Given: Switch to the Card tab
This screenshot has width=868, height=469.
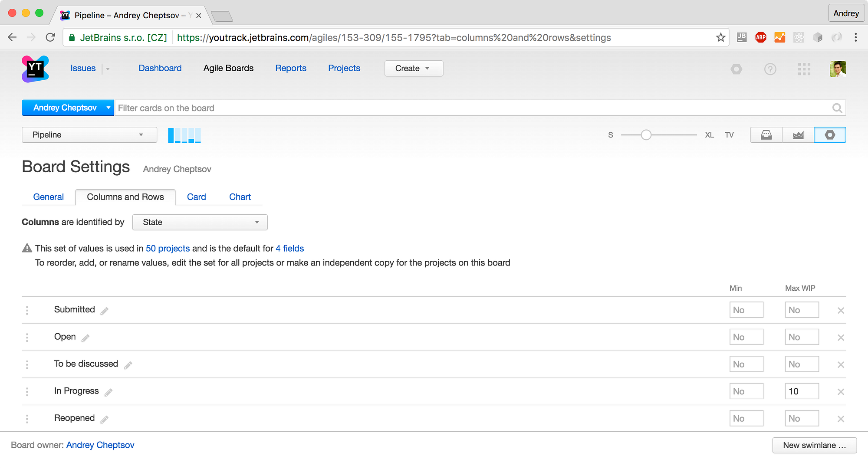Looking at the screenshot, I should pyautogui.click(x=196, y=197).
